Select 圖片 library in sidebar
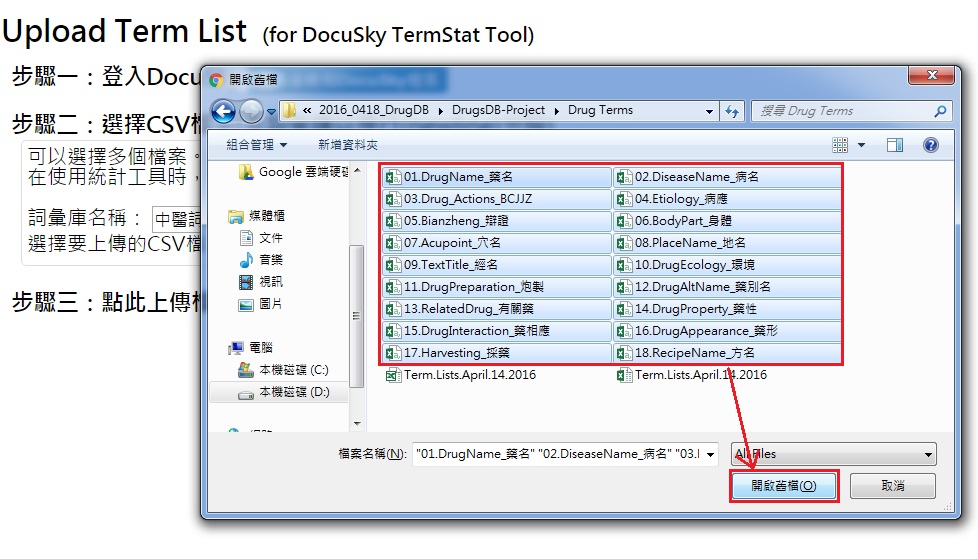 (x=261, y=304)
